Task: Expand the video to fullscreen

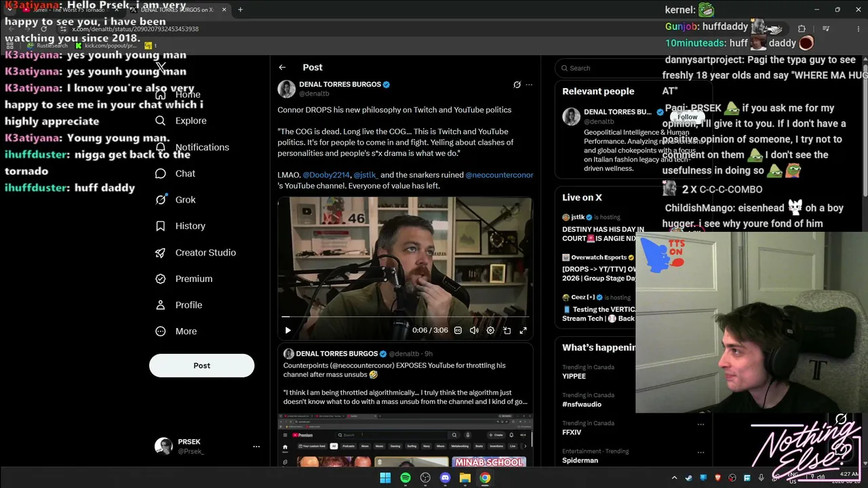Action: tap(523, 330)
